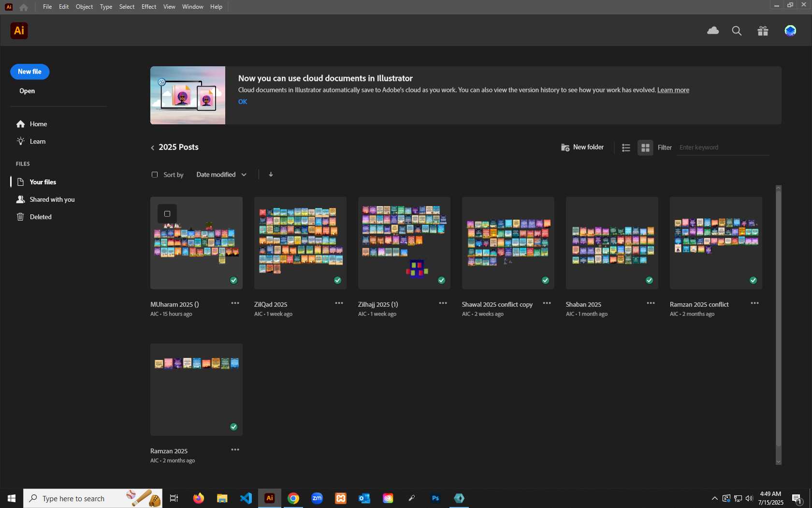
Task: Open the cloud storage status icon
Action: pyautogui.click(x=713, y=30)
